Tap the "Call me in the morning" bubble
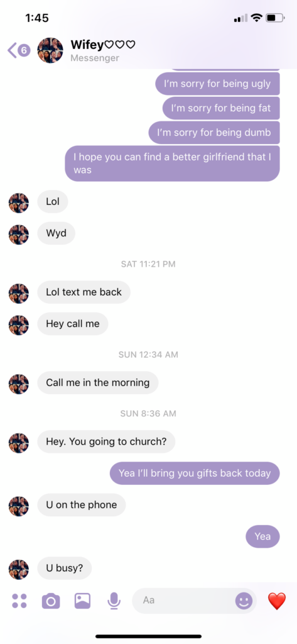This screenshot has height=644, width=297. [97, 383]
